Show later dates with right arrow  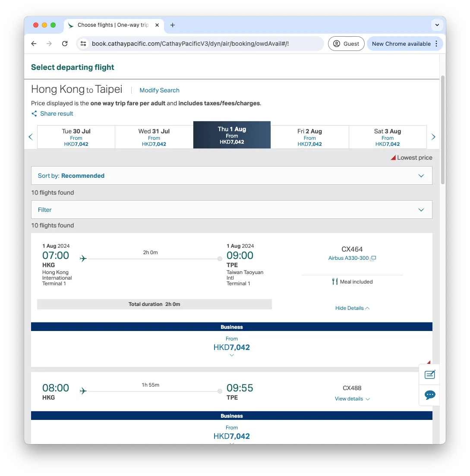point(433,137)
